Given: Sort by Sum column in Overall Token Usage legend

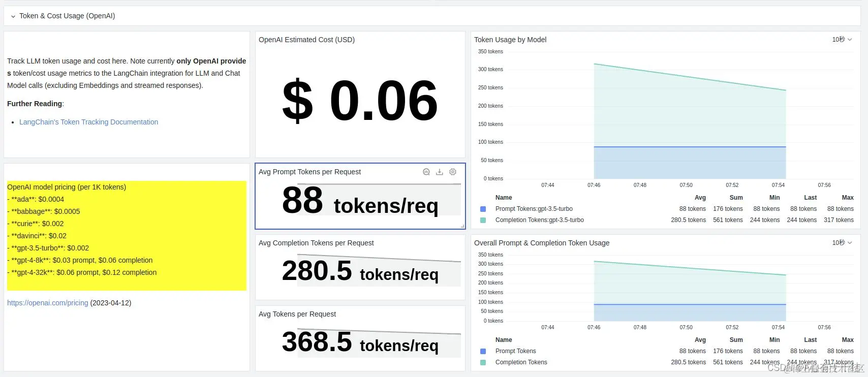Looking at the screenshot, I should point(736,340).
